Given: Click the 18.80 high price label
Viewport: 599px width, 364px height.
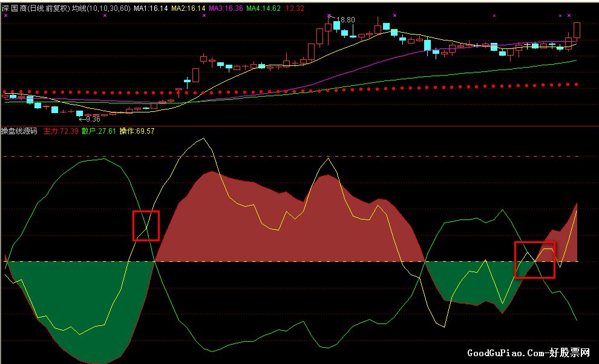Looking at the screenshot, I should coord(345,19).
